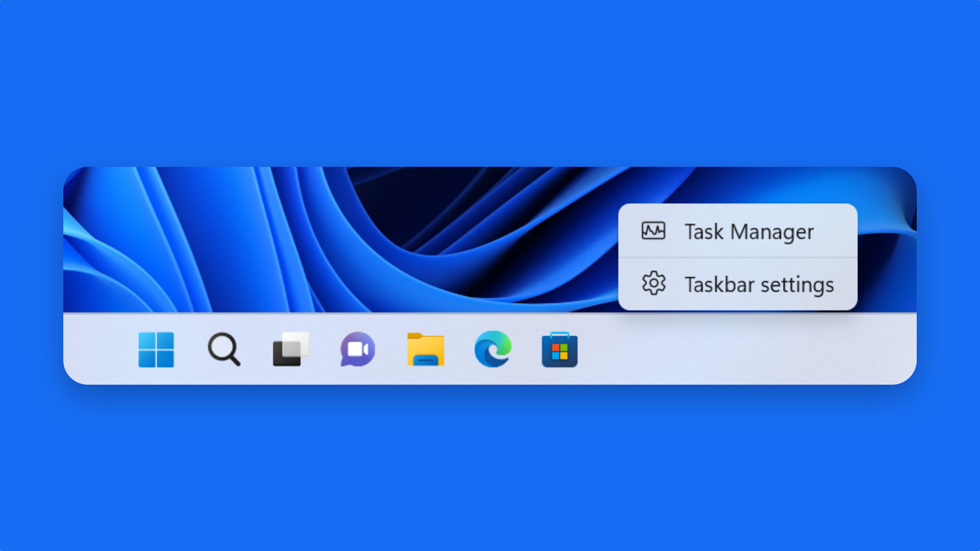Open File Explorer from taskbar

(424, 348)
